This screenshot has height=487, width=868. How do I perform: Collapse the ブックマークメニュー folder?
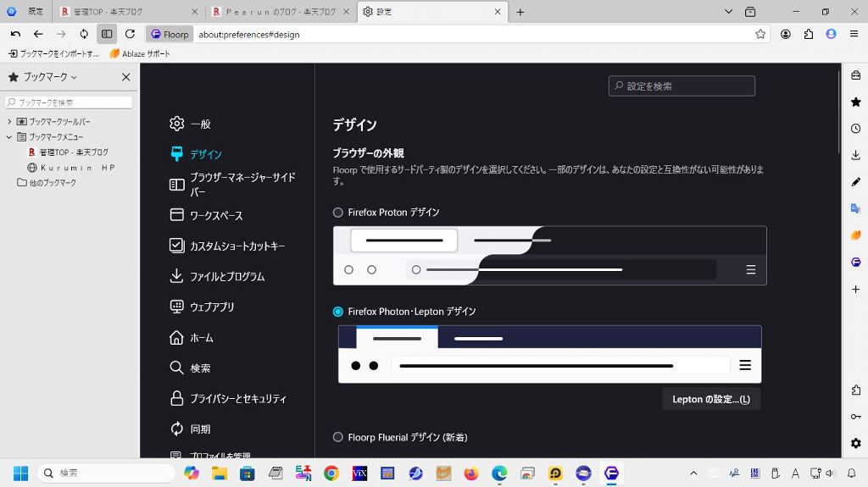coord(9,136)
